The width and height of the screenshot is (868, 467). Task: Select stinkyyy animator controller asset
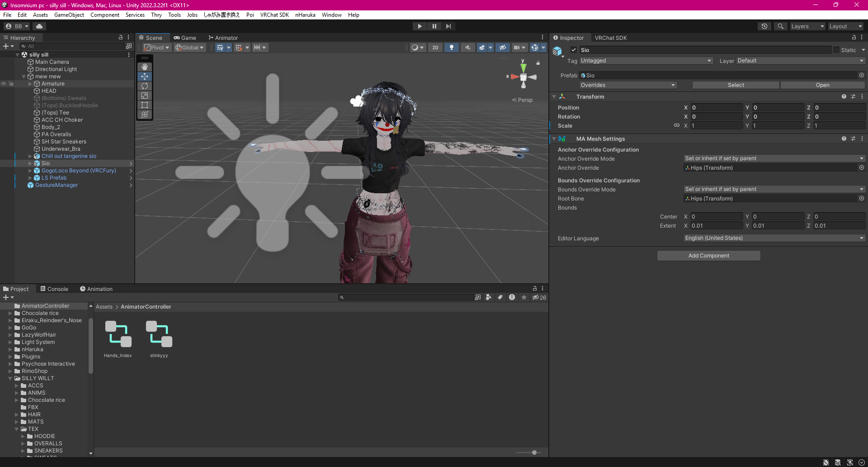159,339
